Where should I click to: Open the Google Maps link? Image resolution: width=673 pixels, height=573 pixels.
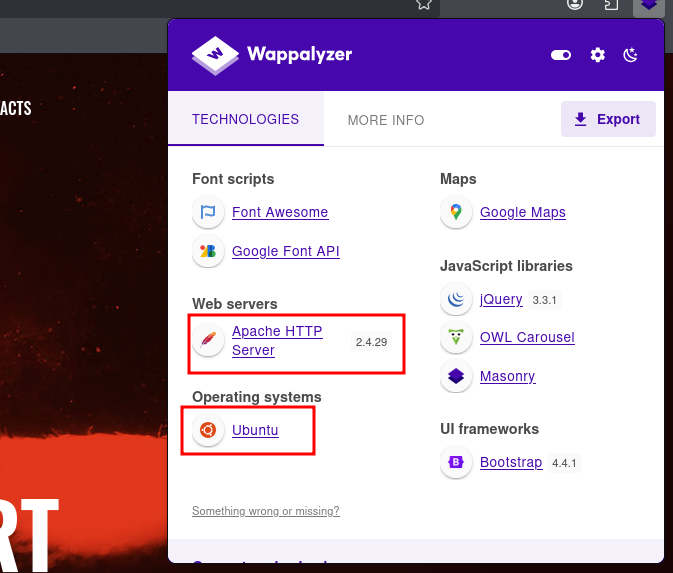point(522,212)
